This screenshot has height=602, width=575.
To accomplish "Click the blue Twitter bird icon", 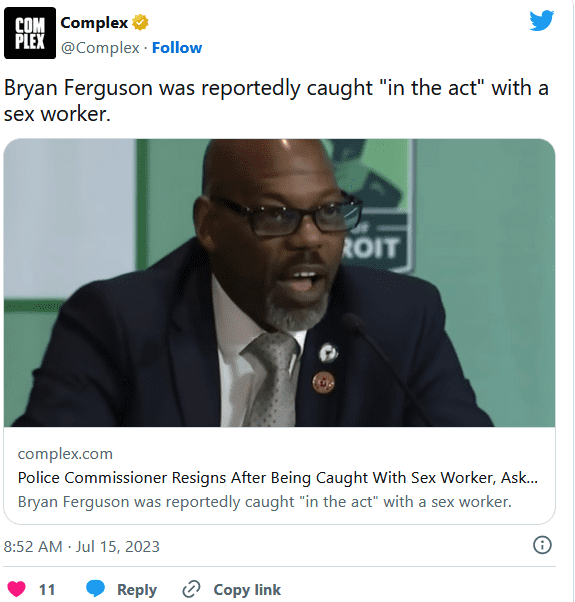I will (542, 21).
